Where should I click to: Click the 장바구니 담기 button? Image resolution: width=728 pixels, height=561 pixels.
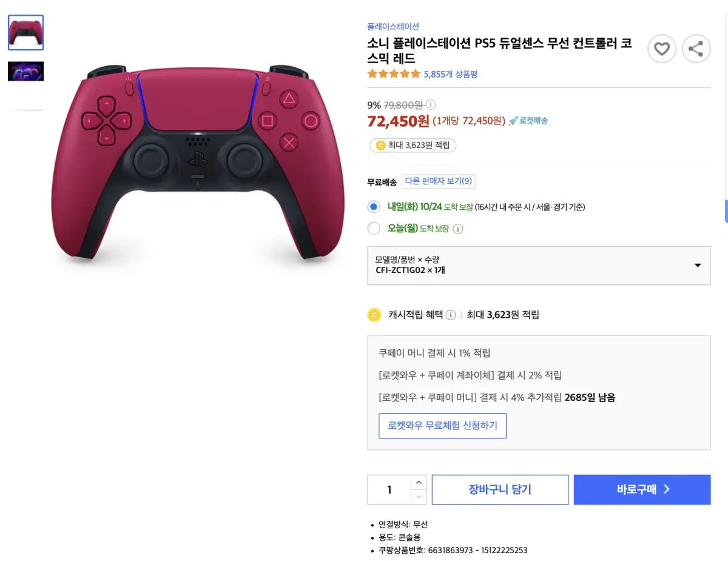coord(499,489)
